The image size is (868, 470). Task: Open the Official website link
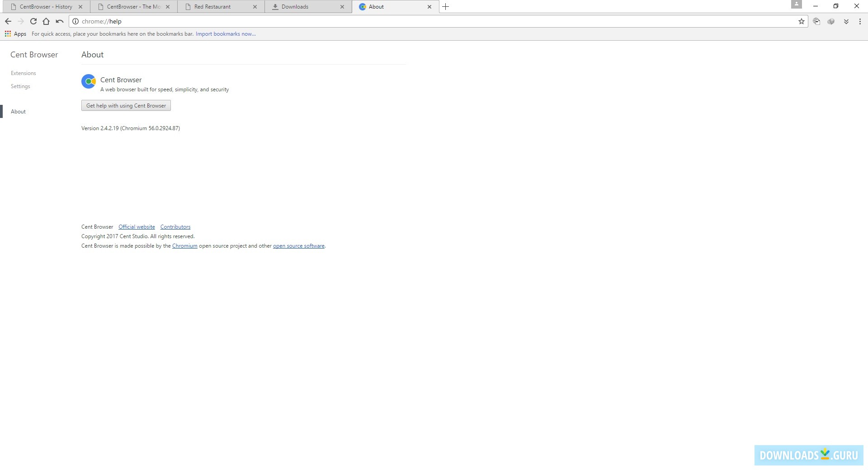(137, 227)
